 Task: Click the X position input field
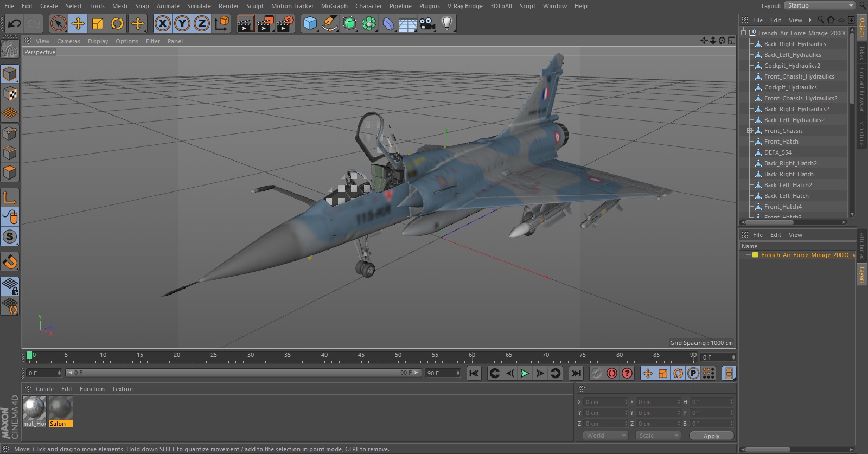click(605, 402)
